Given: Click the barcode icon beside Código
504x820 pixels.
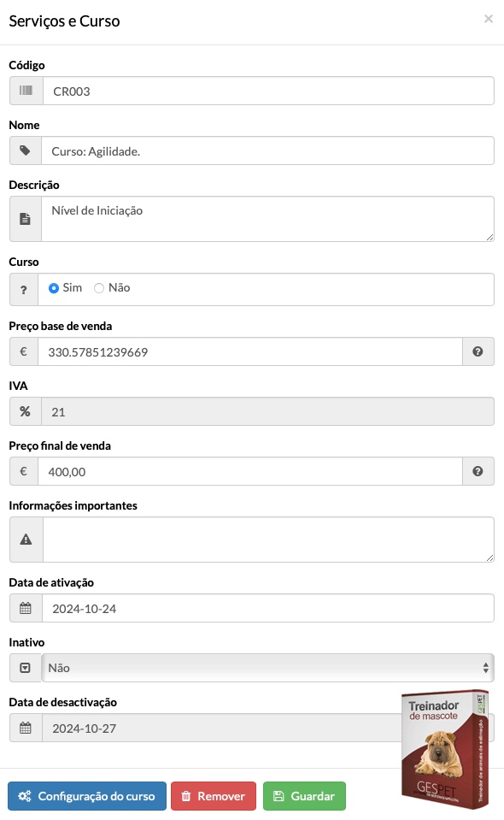Looking at the screenshot, I should click(x=26, y=91).
